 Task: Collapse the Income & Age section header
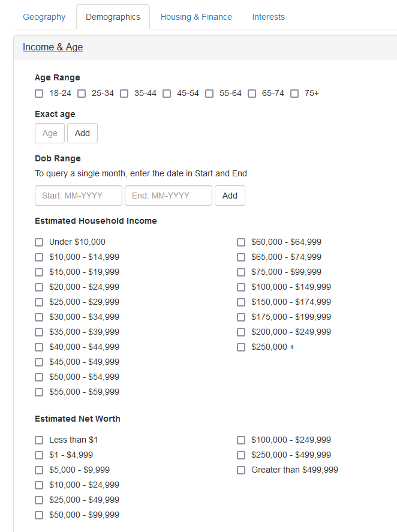(53, 47)
